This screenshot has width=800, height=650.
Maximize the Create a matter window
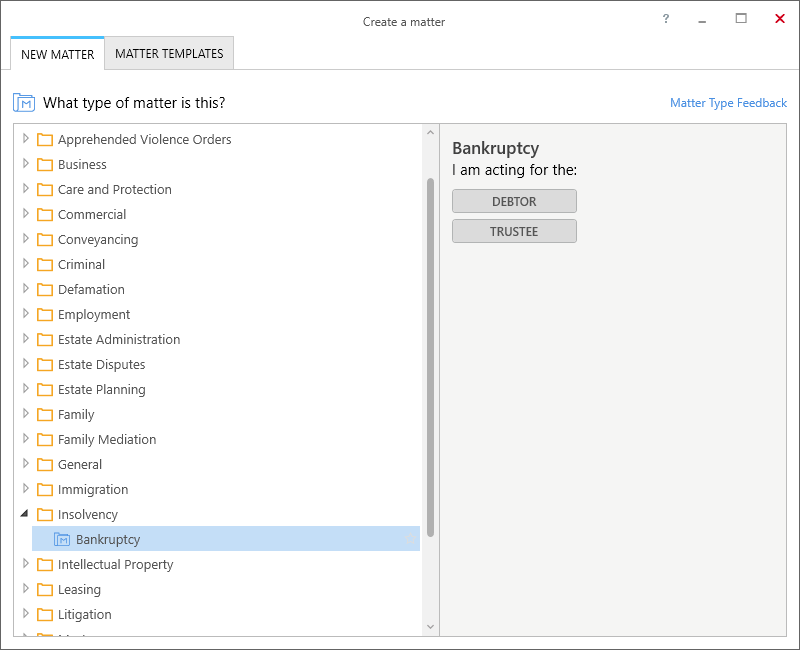(741, 19)
